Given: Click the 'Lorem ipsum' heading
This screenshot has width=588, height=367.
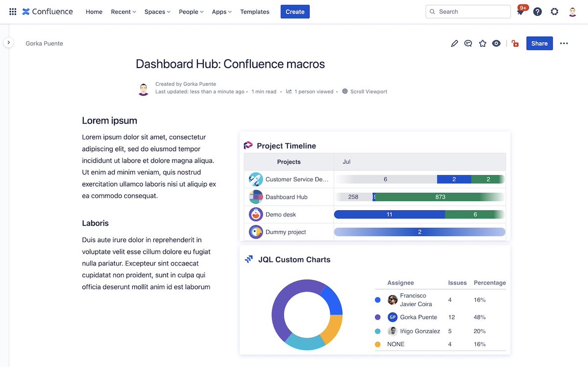Looking at the screenshot, I should pos(110,121).
